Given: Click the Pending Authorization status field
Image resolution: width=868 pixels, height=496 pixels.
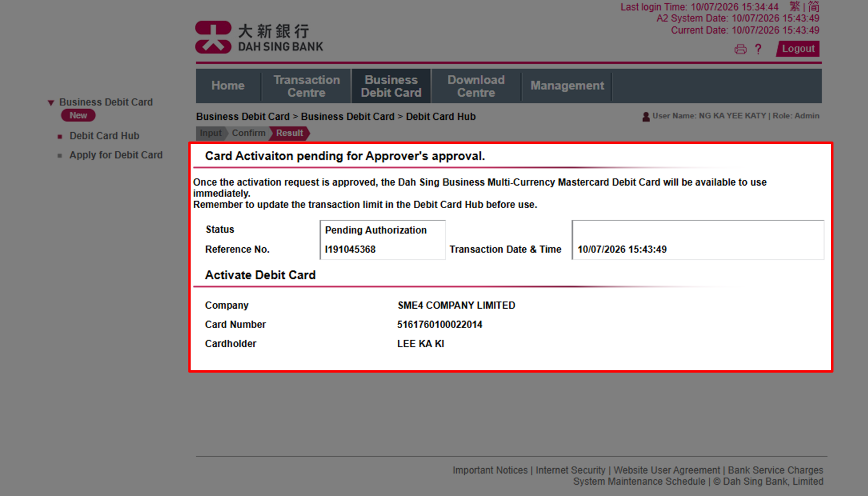Looking at the screenshot, I should pos(375,230).
